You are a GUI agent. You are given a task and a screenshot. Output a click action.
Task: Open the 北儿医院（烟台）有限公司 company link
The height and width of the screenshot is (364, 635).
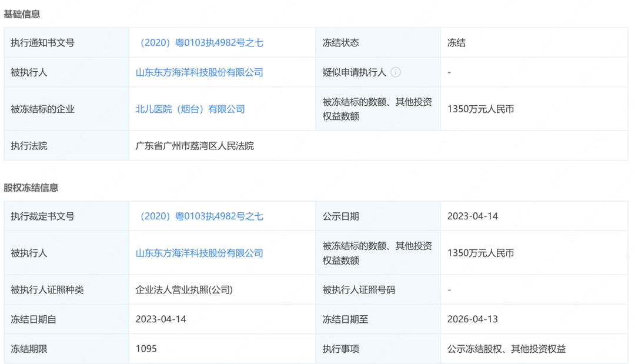(190, 109)
